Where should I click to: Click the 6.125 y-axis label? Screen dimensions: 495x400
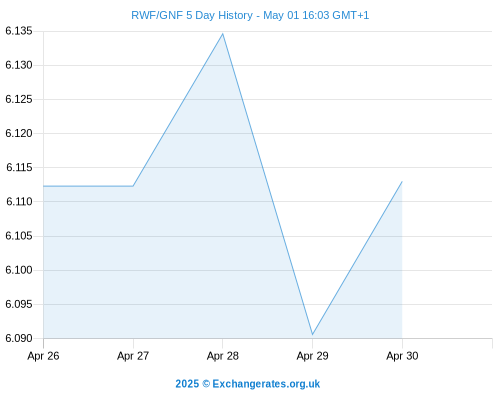pyautogui.click(x=19, y=99)
